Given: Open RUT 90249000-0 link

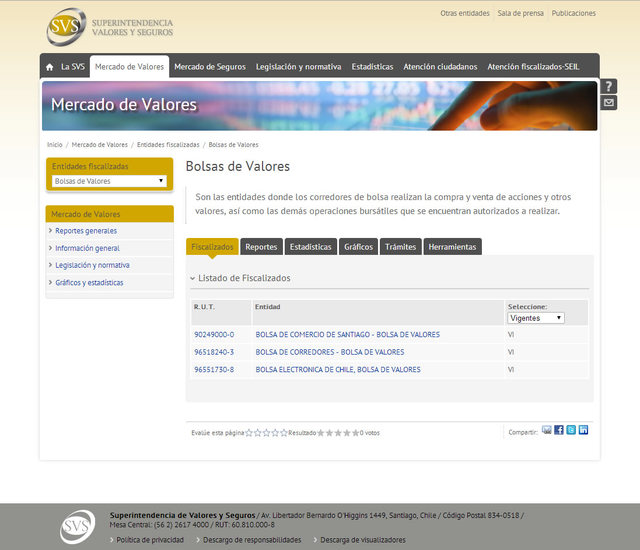Looking at the screenshot, I should (x=214, y=335).
